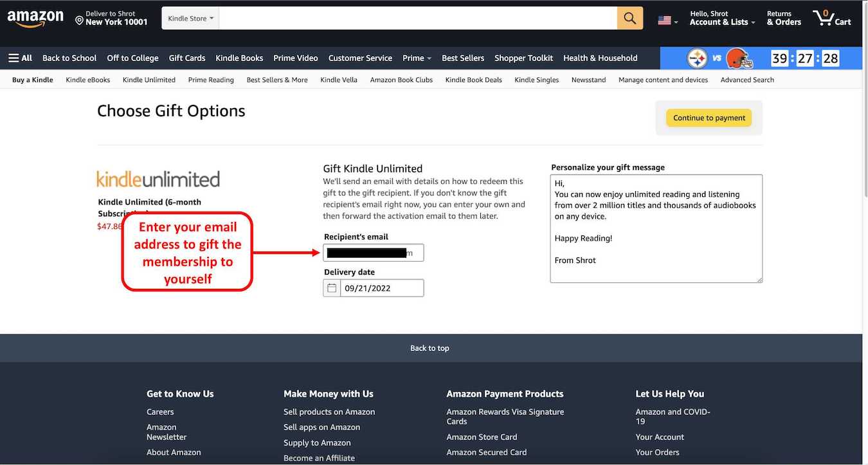Click the Steelers vs Browns game banner
The width and height of the screenshot is (868, 465).
tap(761, 59)
